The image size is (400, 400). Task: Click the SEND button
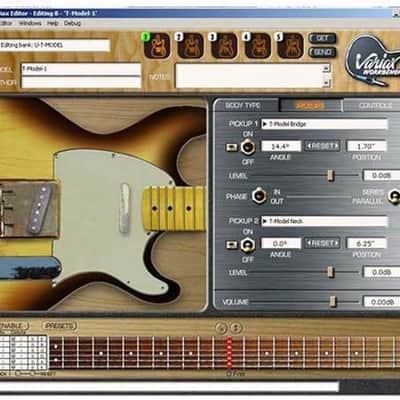322,52
